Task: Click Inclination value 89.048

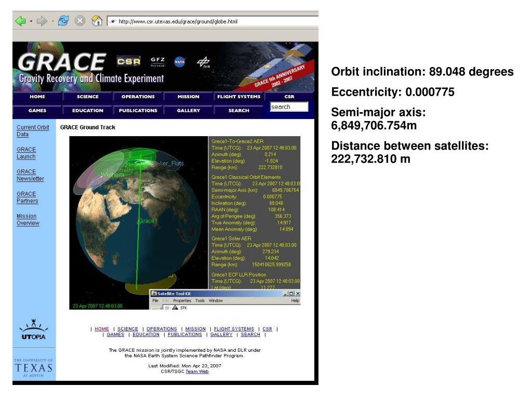Action: (276, 203)
